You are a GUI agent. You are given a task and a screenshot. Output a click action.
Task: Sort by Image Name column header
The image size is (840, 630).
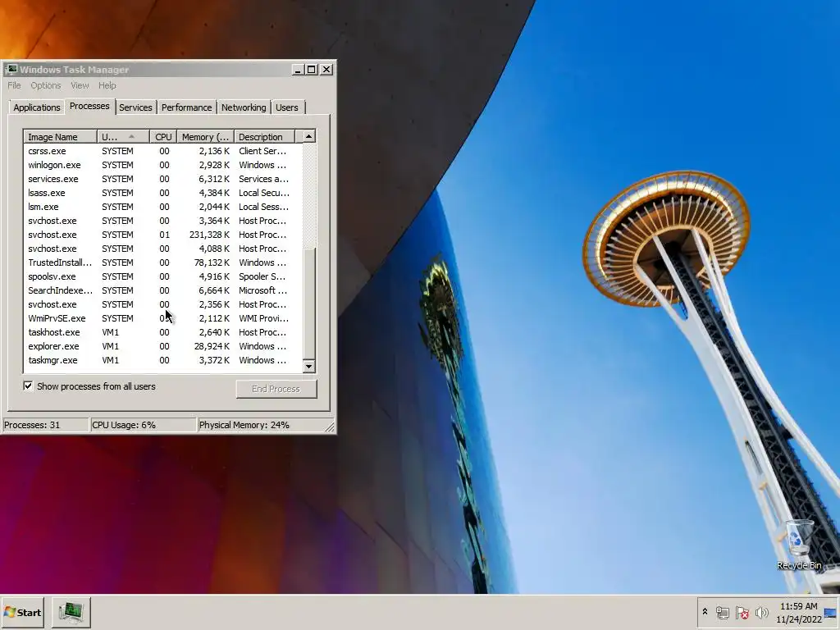(60, 137)
